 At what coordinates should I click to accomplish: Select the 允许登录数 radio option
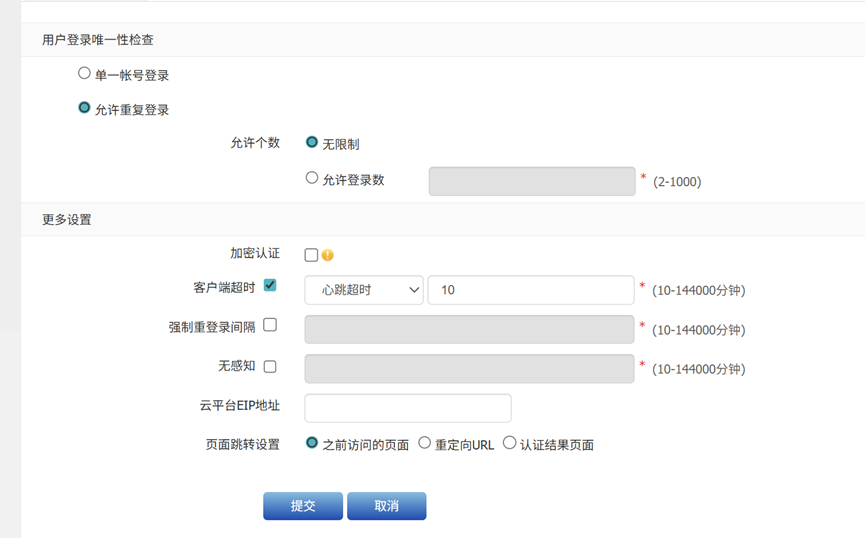click(x=312, y=178)
